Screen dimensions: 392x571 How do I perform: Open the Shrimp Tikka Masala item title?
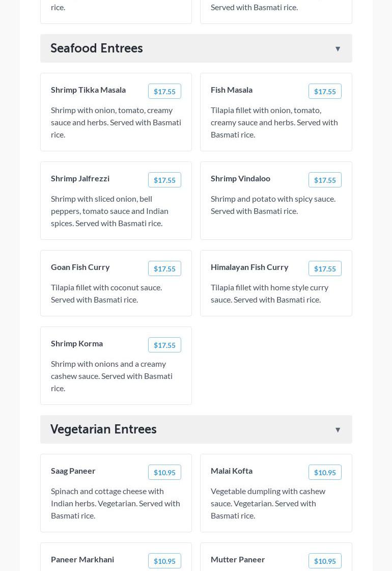coord(88,90)
